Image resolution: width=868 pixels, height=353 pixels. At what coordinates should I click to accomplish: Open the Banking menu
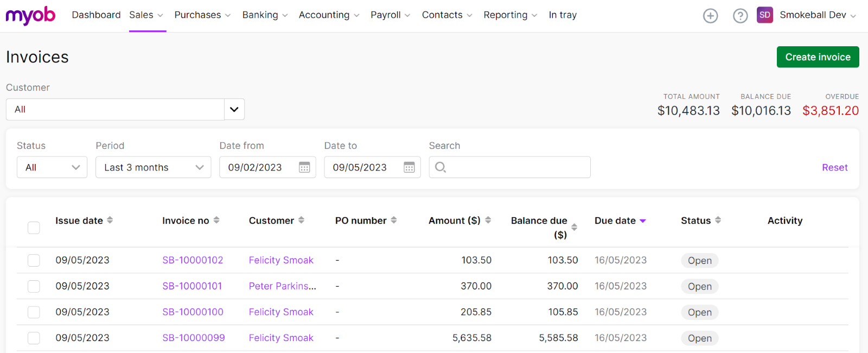pos(265,15)
